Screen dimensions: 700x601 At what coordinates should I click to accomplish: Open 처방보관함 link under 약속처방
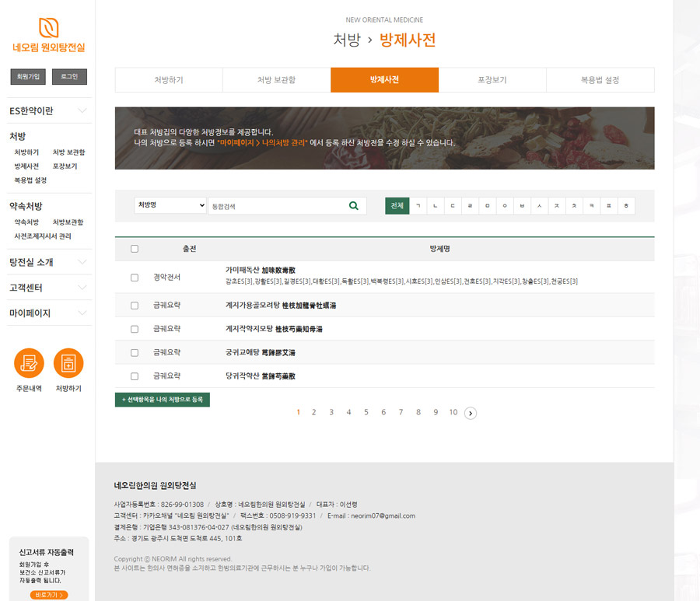point(68,222)
